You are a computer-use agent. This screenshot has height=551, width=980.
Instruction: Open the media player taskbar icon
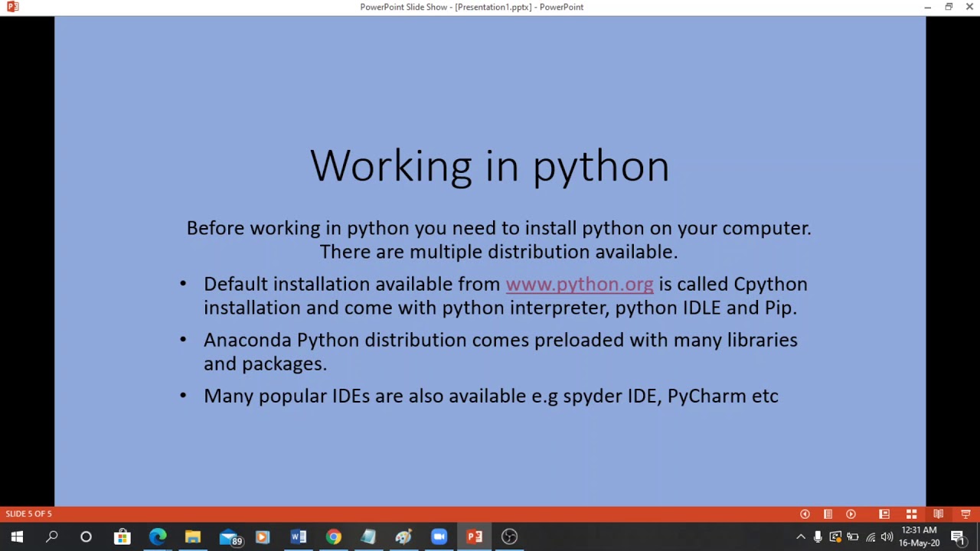263,536
